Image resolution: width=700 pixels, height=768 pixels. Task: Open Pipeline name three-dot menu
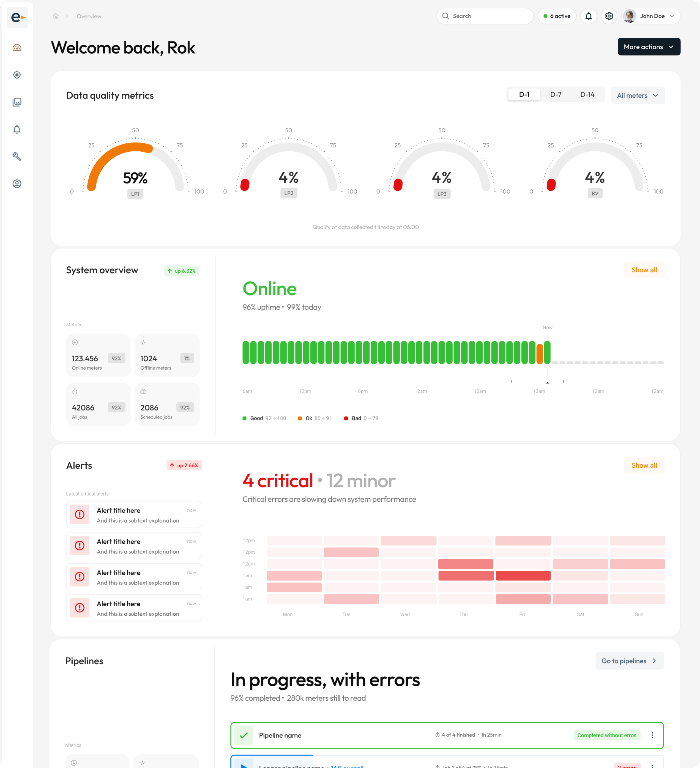[x=652, y=735]
